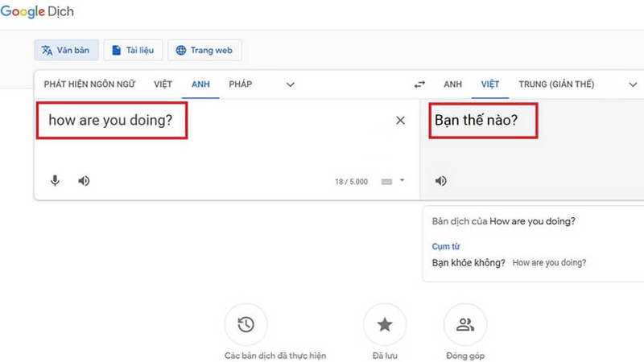Click translated text 'Bạn thế nào?'
Screen dimensions: 644x362
pyautogui.click(x=476, y=120)
